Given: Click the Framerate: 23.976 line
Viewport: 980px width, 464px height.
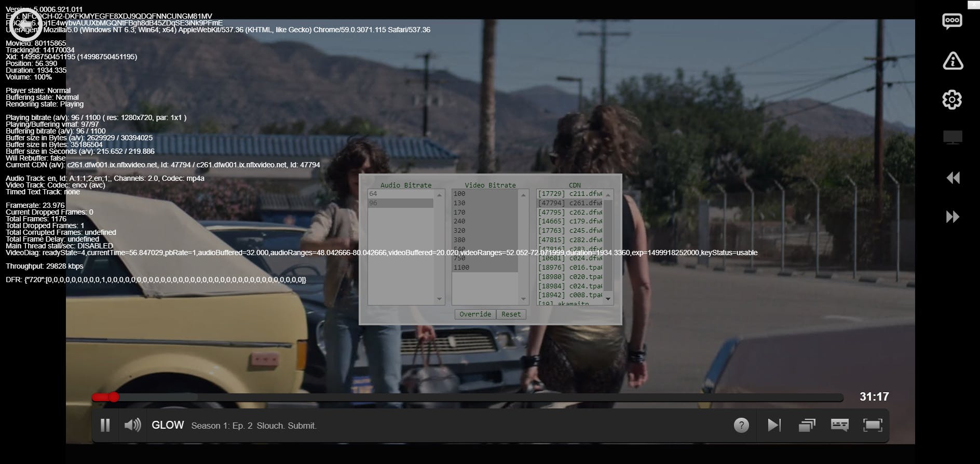Looking at the screenshot, I should point(35,205).
